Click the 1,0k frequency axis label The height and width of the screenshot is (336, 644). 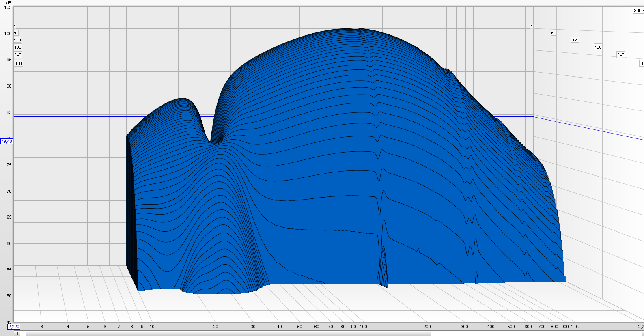click(575, 327)
